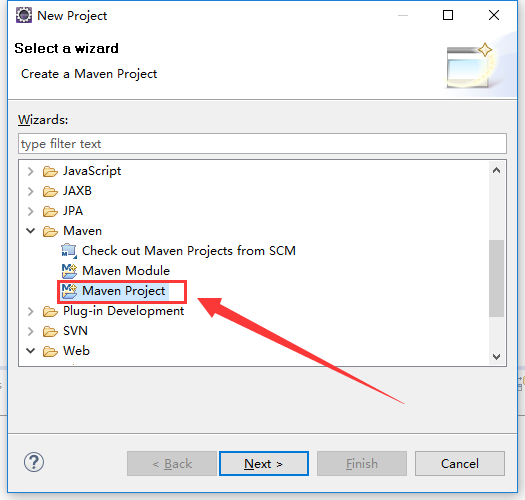
Task: Focus the type filter text field
Action: (x=262, y=144)
